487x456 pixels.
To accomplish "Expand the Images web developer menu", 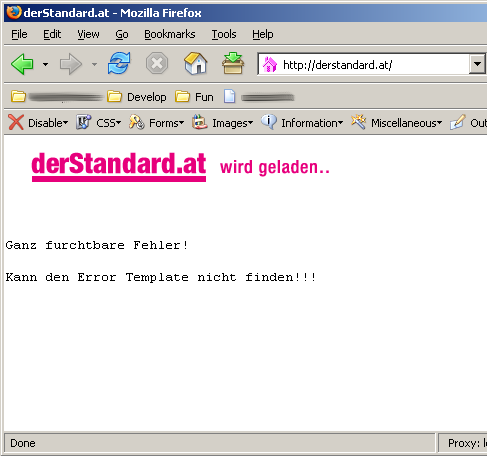I will click(x=233, y=123).
